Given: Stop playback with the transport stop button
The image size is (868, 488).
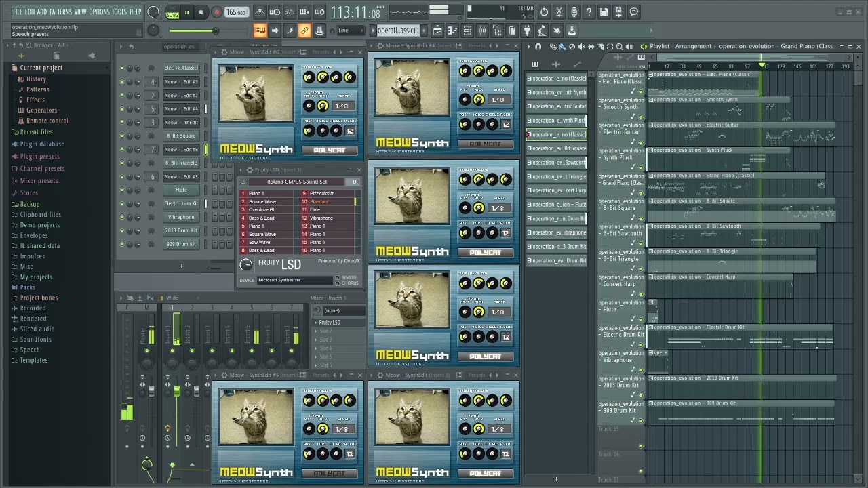Looking at the screenshot, I should [x=201, y=12].
